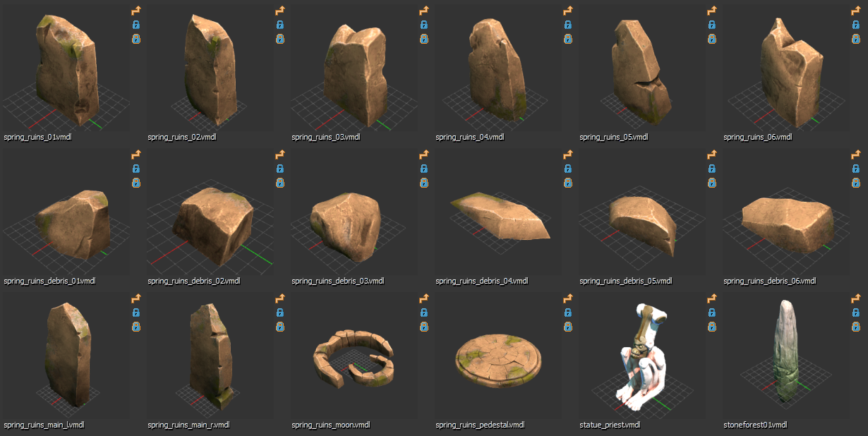Click the orange-outlined lock icon for spring_ruins_debris_04.vmdl
The image size is (868, 436).
(x=568, y=183)
